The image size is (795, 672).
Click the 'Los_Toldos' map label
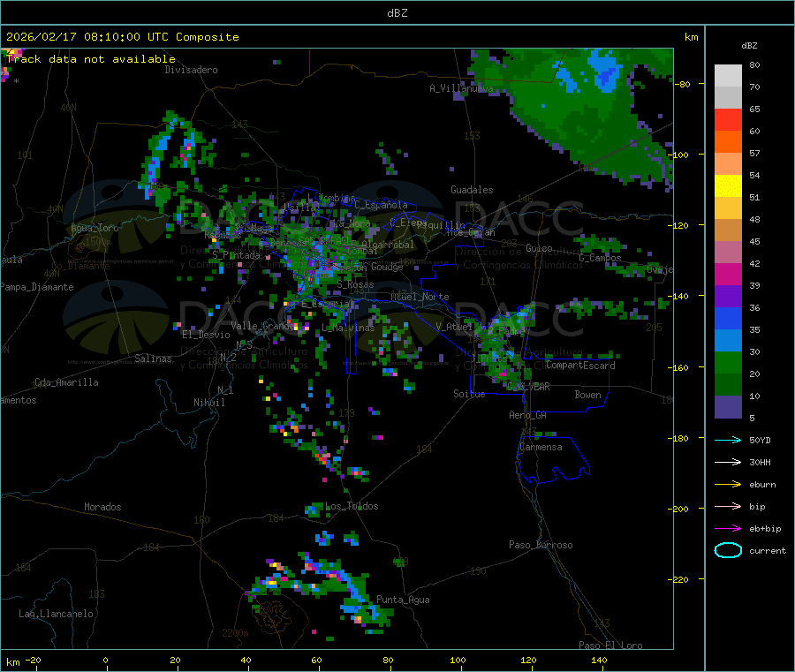pos(352,506)
